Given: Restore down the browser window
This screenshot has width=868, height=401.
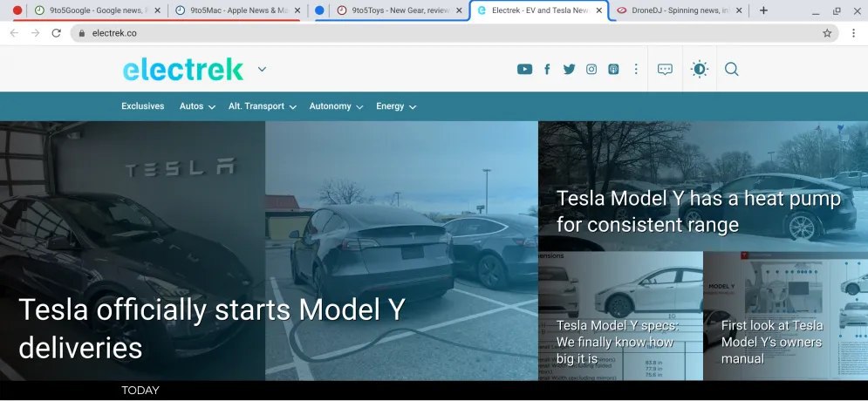Looking at the screenshot, I should pyautogui.click(x=837, y=10).
